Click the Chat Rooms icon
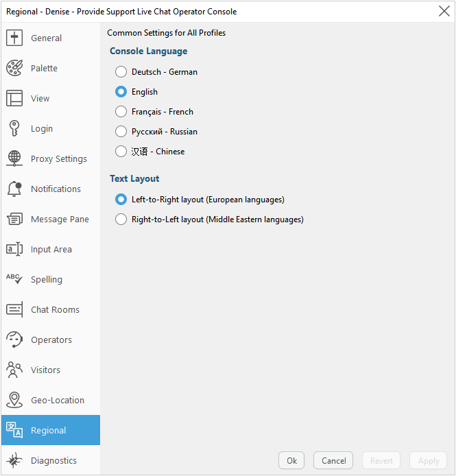Viewport: 456px width, 476px height. [14, 309]
